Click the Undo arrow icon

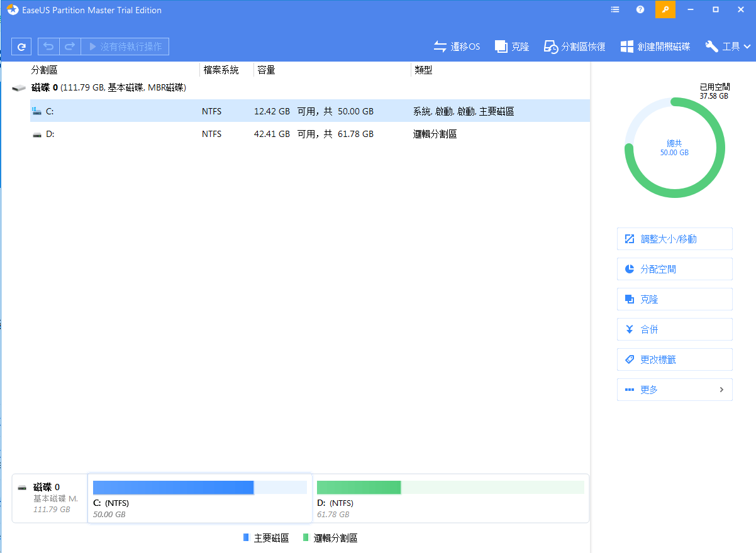click(48, 46)
